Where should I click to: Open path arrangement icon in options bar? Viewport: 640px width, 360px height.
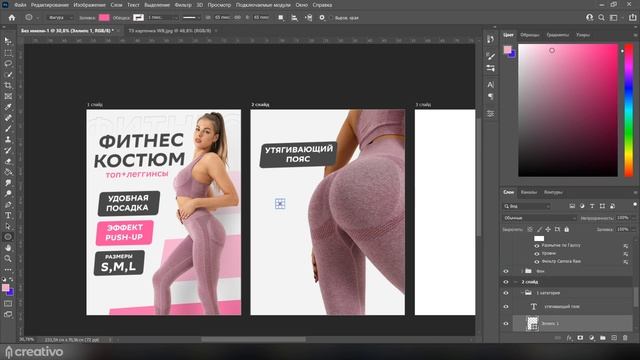click(x=309, y=18)
